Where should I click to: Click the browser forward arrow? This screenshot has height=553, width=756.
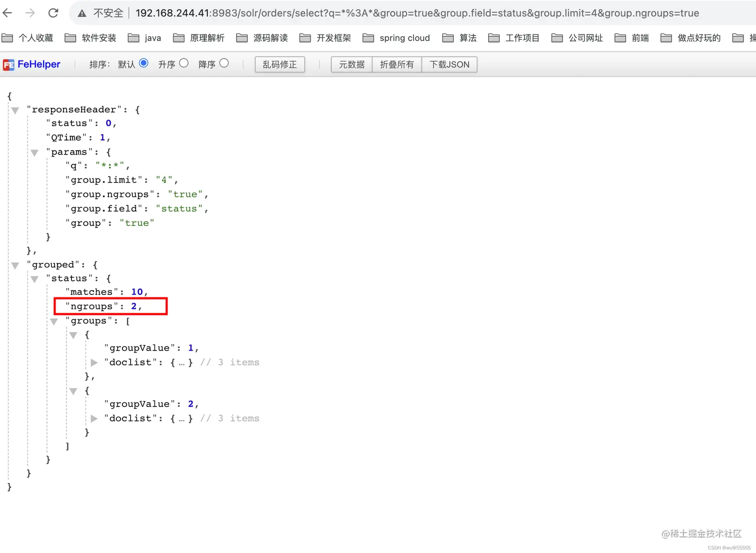click(30, 13)
